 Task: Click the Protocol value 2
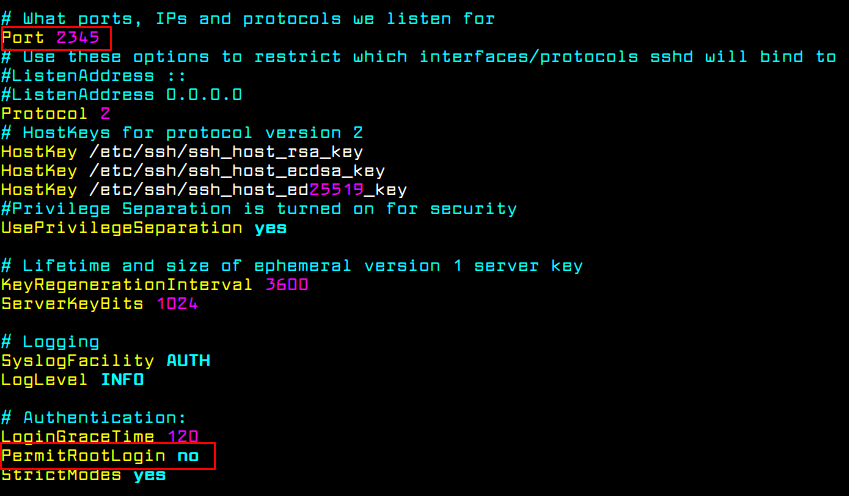105,114
